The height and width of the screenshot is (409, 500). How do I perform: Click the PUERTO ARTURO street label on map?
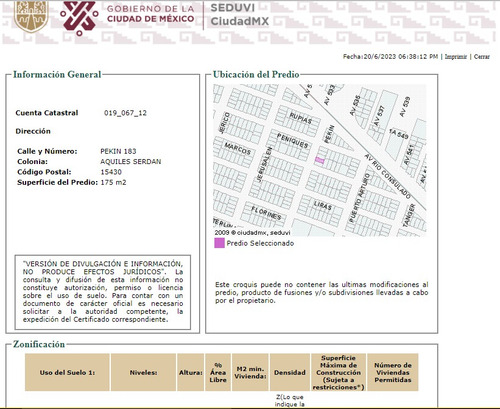(359, 198)
